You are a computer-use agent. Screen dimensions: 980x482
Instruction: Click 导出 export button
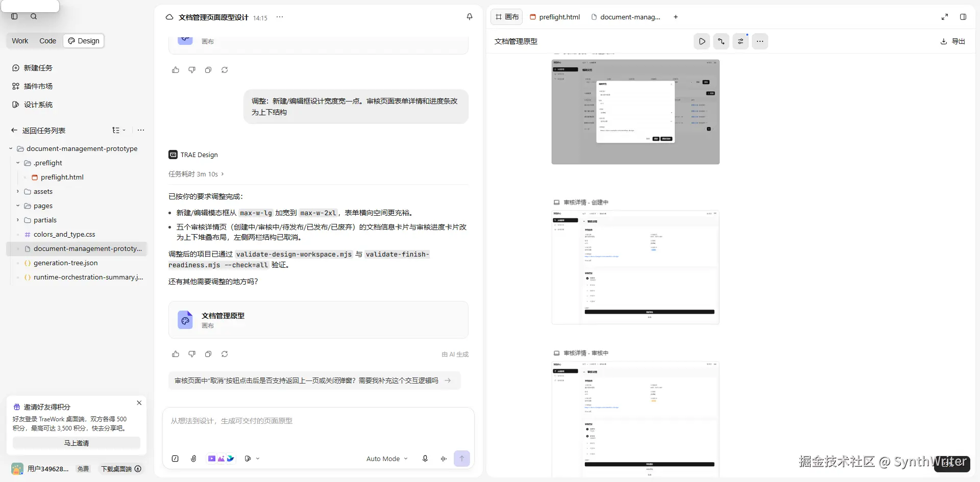[x=953, y=41]
